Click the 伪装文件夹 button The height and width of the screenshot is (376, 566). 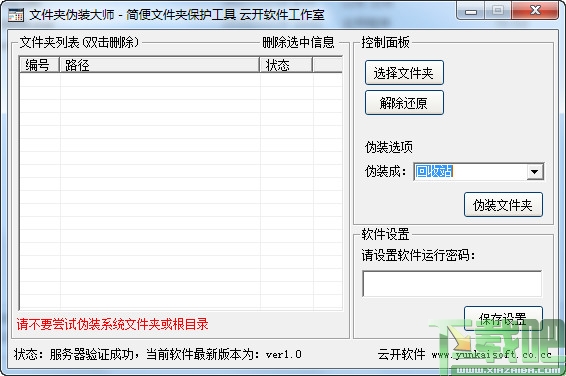[x=503, y=205]
